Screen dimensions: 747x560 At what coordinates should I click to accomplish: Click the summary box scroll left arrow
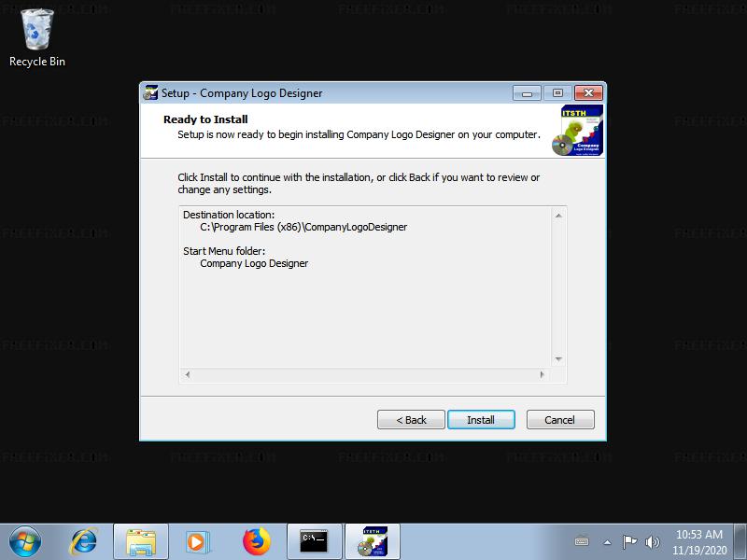(188, 375)
